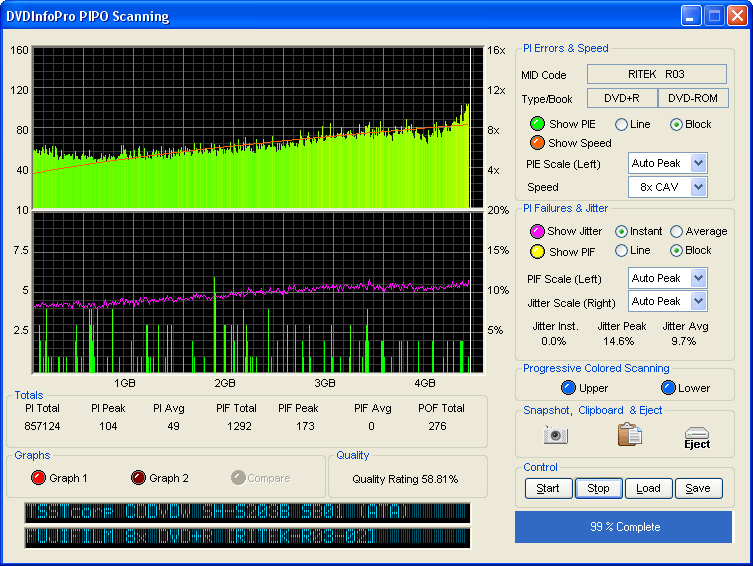753x566 pixels.
Task: Select Line mode for PIE display
Action: click(x=621, y=124)
